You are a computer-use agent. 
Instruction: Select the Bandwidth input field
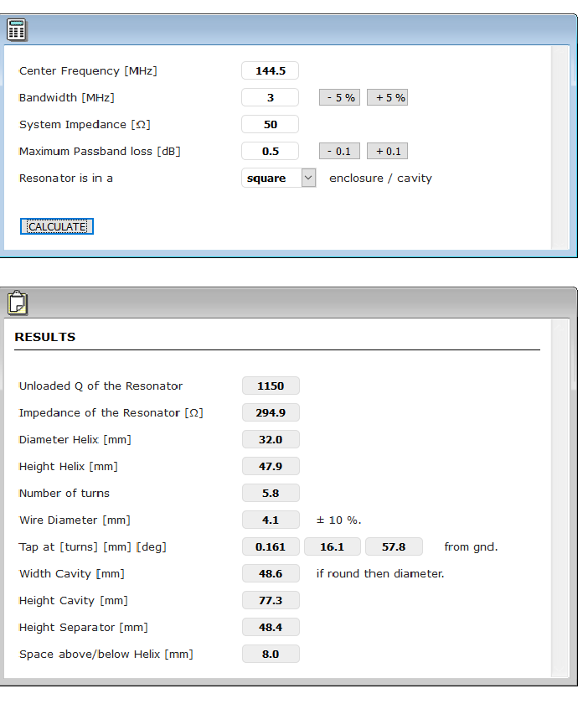[270, 98]
